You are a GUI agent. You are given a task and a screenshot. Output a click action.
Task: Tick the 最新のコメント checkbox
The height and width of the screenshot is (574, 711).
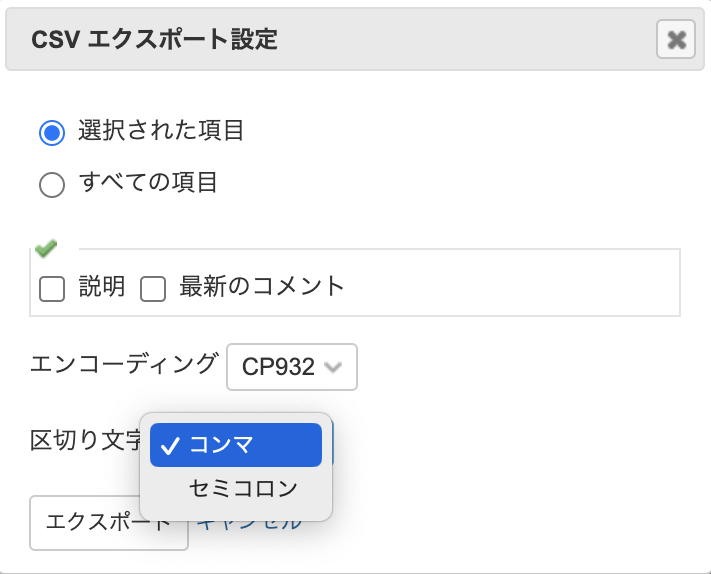click(x=152, y=289)
